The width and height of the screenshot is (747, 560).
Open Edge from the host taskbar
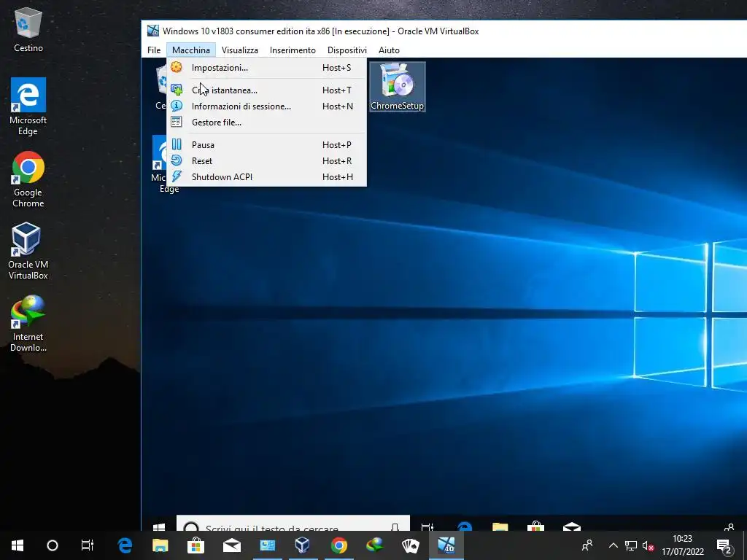(125, 545)
